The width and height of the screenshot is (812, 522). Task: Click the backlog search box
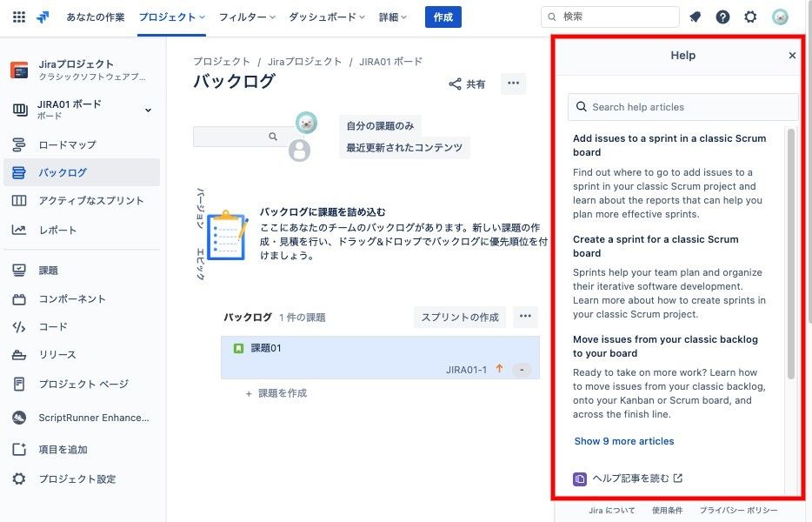coord(242,137)
